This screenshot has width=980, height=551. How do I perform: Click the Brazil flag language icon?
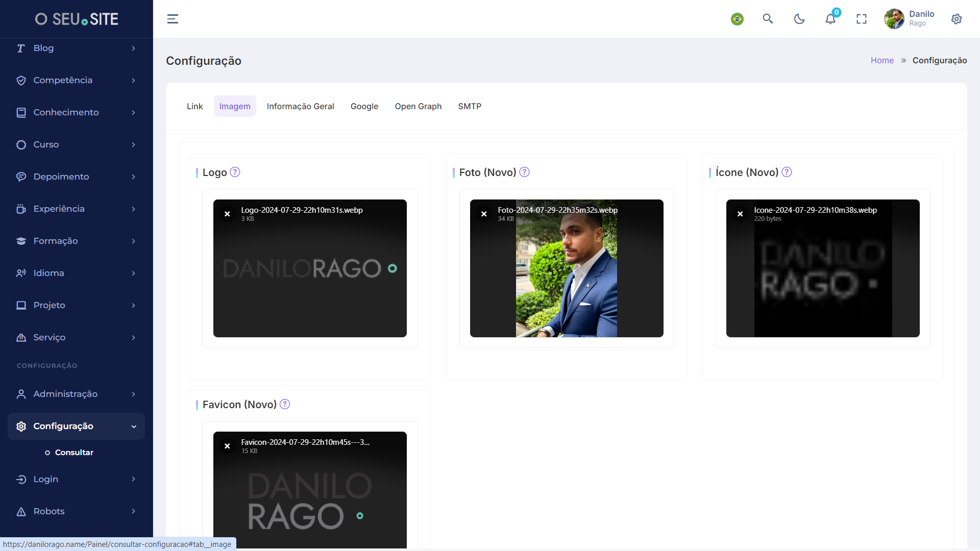tap(737, 19)
